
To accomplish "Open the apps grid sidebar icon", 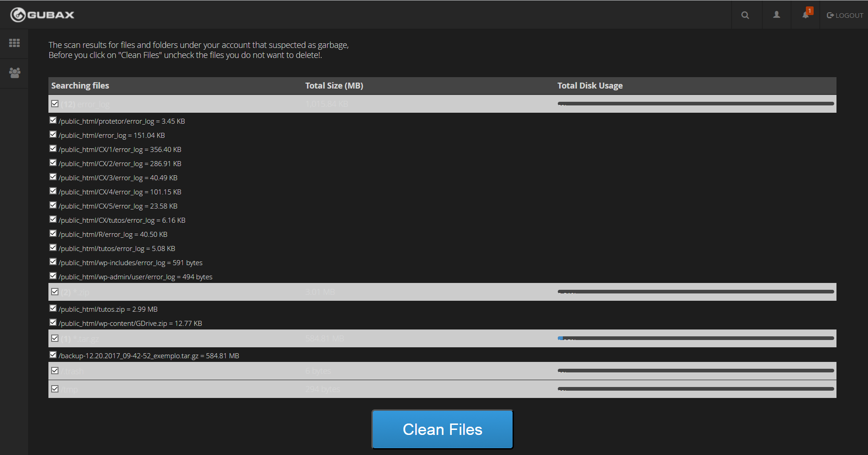I will point(14,43).
